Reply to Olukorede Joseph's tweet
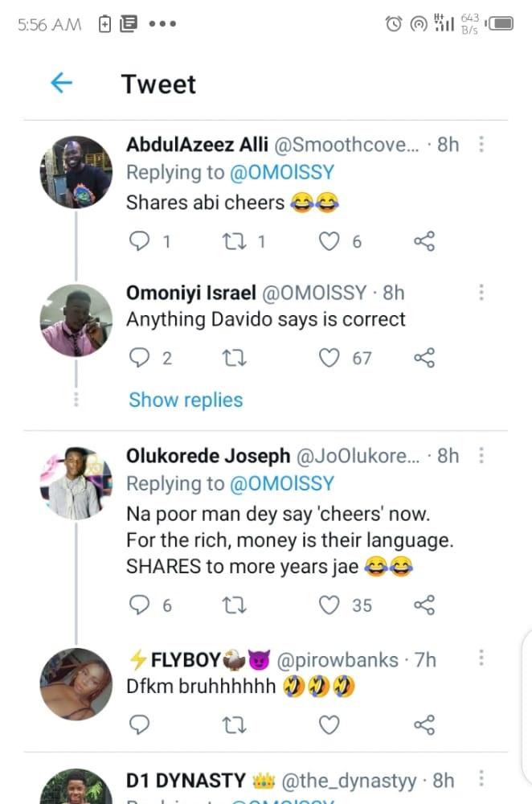Image resolution: width=532 pixels, height=804 pixels. pos(140,605)
